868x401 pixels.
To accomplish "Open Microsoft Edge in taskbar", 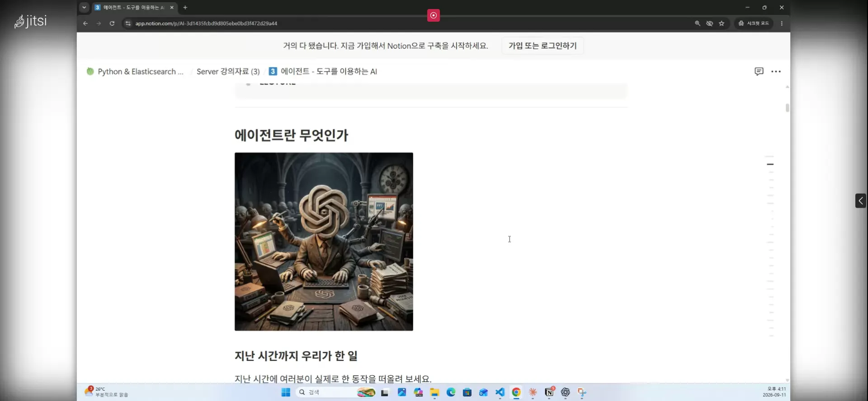I will 451,392.
